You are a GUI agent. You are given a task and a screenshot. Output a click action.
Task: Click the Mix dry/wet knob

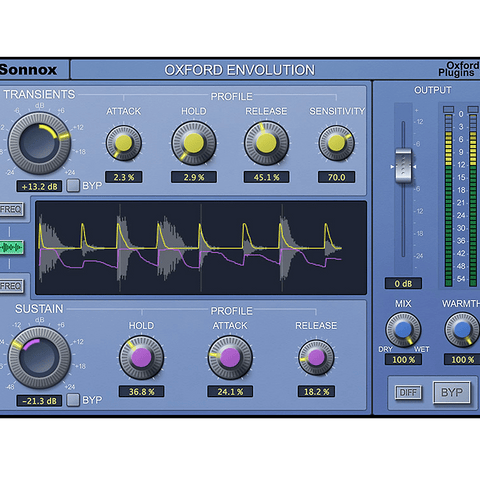[x=403, y=329]
